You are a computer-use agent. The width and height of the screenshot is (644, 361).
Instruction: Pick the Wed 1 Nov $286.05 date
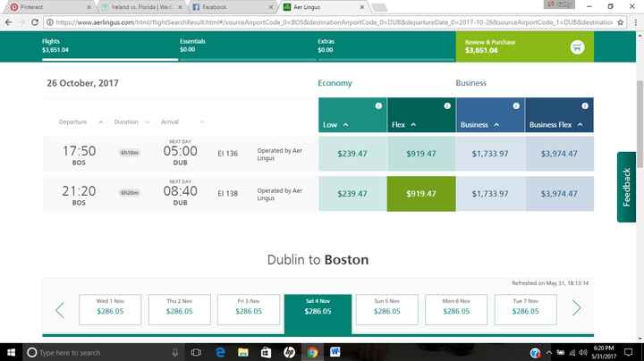tap(110, 308)
